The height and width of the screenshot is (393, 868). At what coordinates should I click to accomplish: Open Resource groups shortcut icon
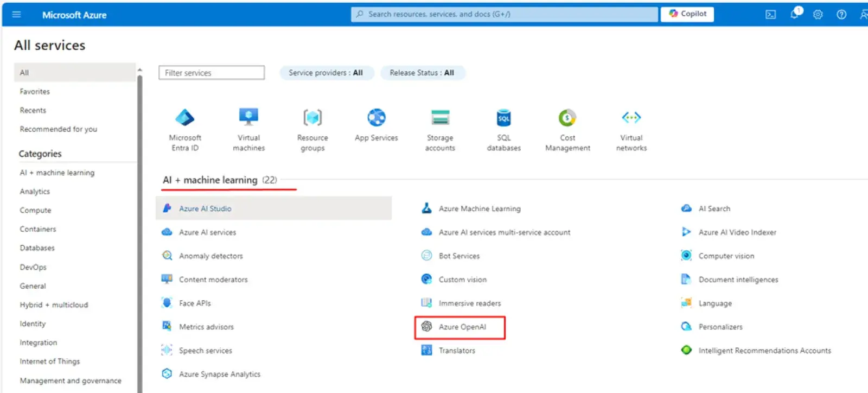(312, 117)
